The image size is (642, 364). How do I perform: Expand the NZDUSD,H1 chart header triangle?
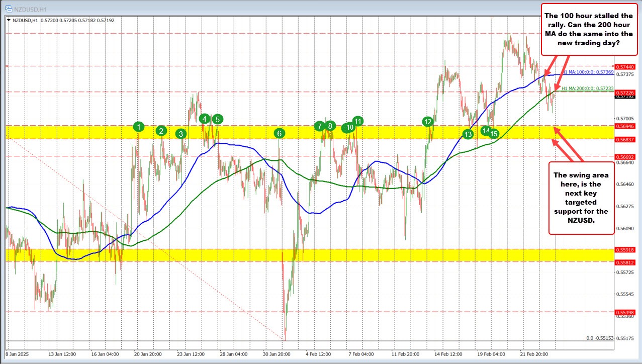click(x=9, y=20)
